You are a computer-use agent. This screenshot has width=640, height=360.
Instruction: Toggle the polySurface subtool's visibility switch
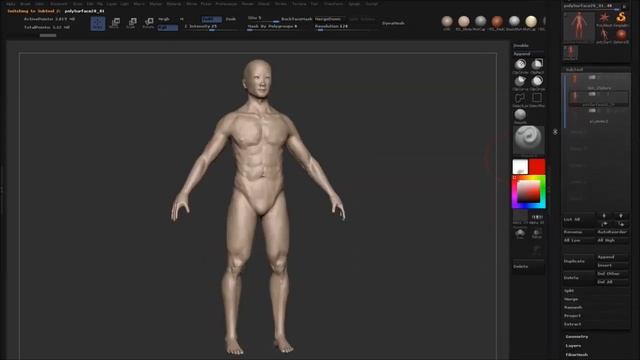(592, 94)
